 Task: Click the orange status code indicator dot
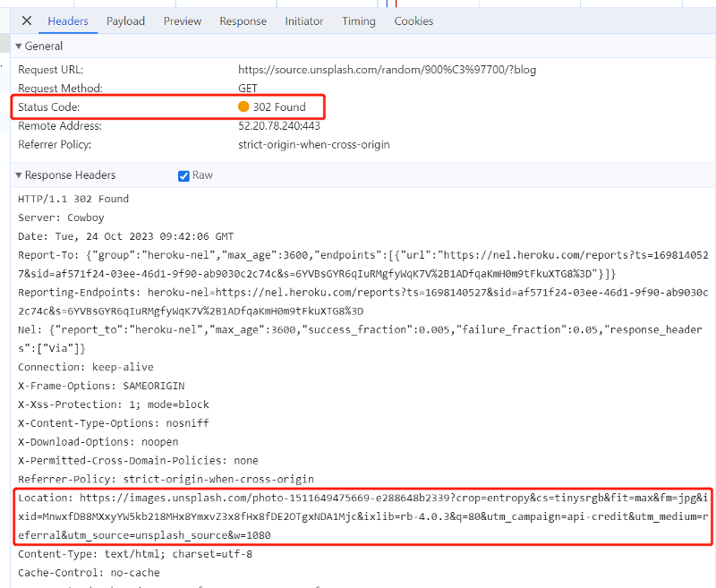tap(243, 107)
